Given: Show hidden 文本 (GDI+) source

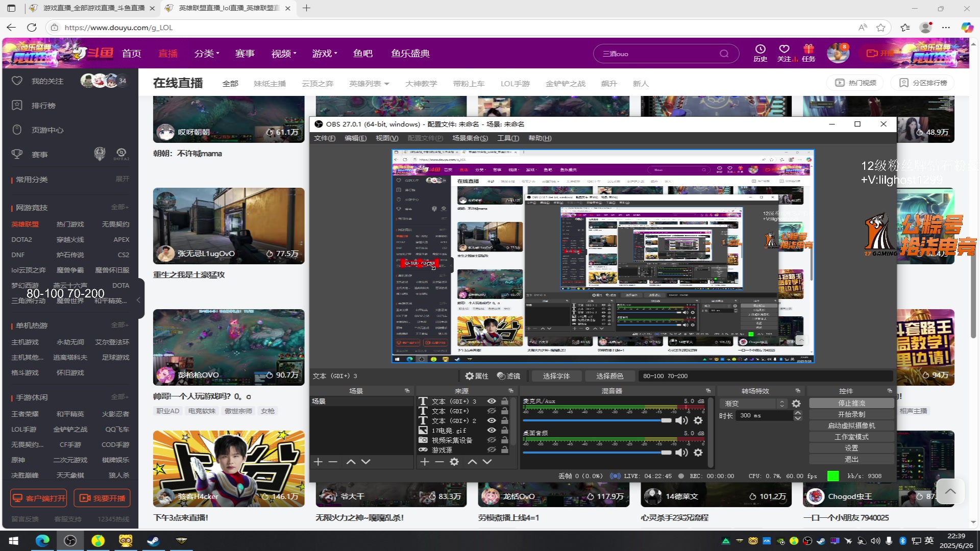Looking at the screenshot, I should 492,411.
